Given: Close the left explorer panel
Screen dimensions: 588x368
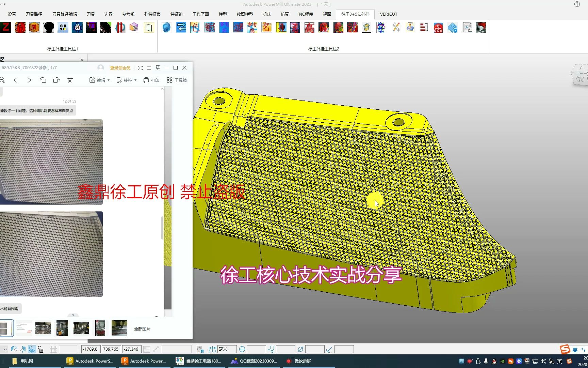Looking at the screenshot, I should 82,60.
